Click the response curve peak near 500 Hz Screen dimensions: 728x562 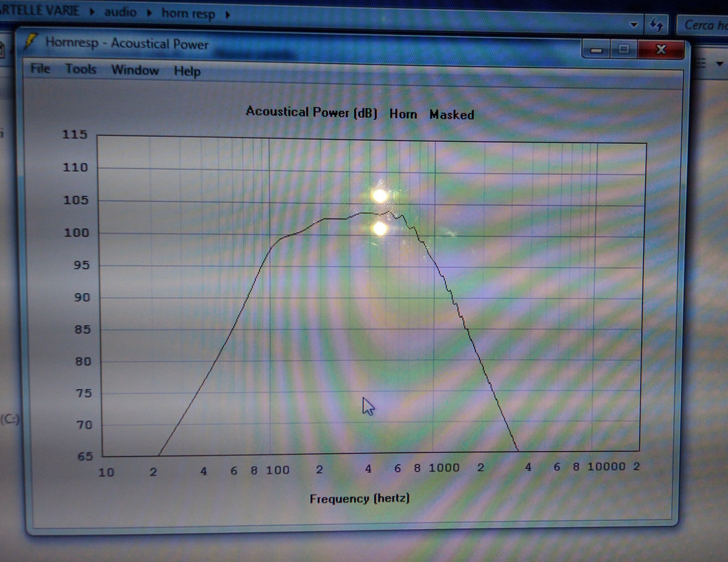(389, 212)
